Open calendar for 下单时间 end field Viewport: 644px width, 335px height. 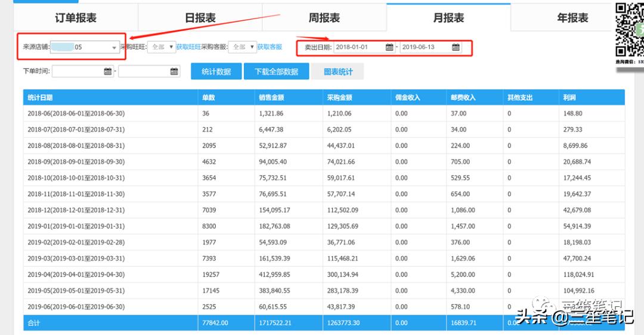[174, 72]
